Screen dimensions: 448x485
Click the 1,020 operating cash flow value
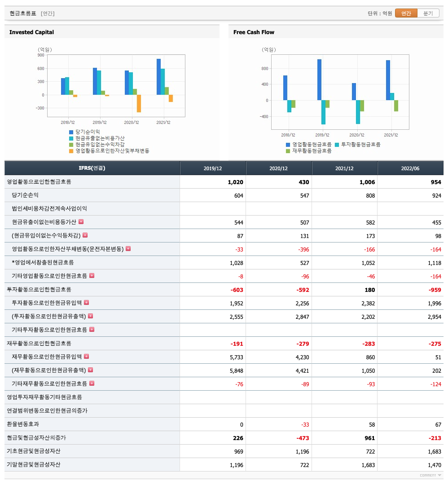235,182
